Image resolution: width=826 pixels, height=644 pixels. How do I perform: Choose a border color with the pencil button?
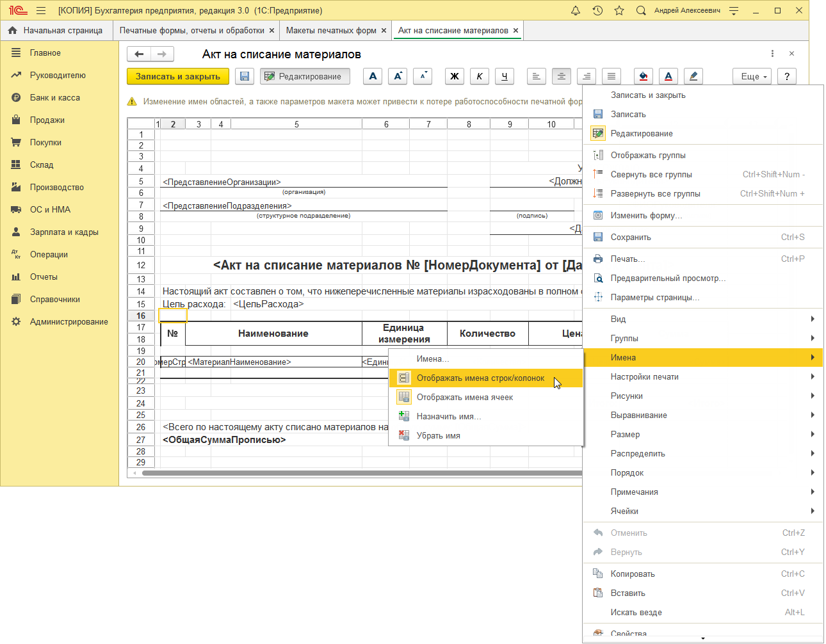[693, 76]
